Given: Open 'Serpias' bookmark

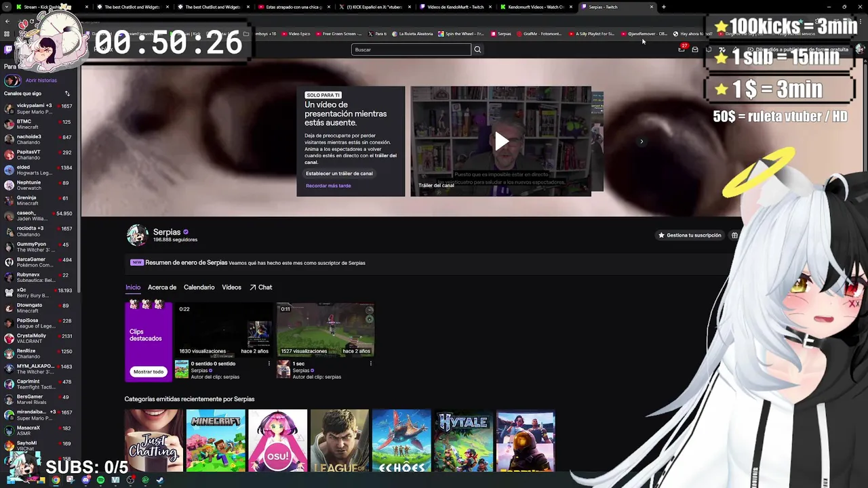Looking at the screenshot, I should (x=501, y=33).
